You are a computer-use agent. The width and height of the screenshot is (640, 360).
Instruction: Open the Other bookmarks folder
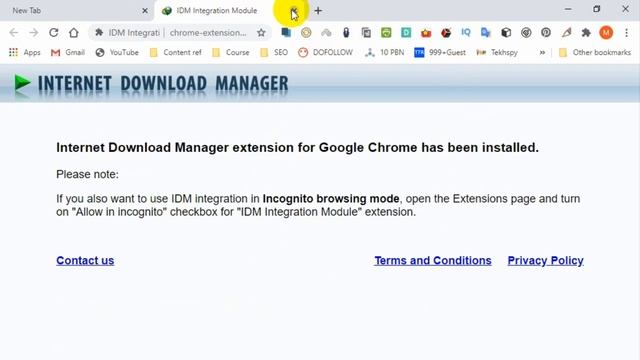pyautogui.click(x=595, y=52)
